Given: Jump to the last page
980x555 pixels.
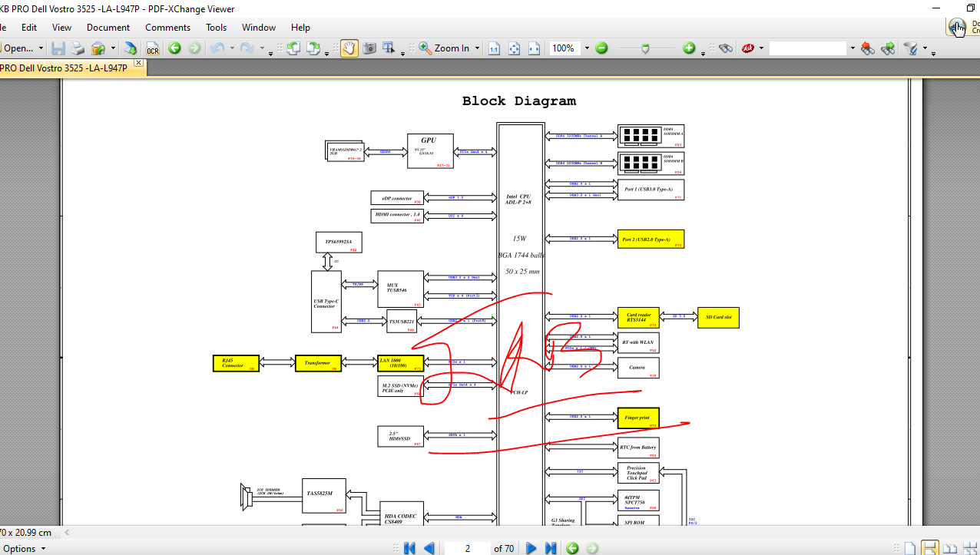Looking at the screenshot, I should (x=551, y=548).
